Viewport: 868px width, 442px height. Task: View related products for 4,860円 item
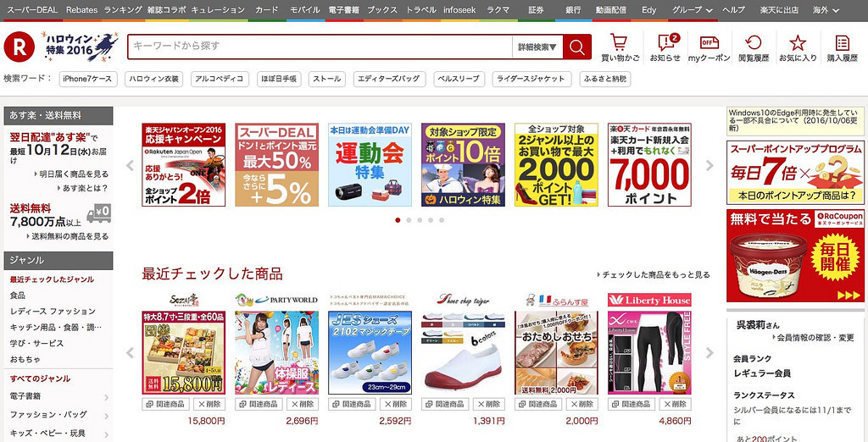tap(631, 404)
